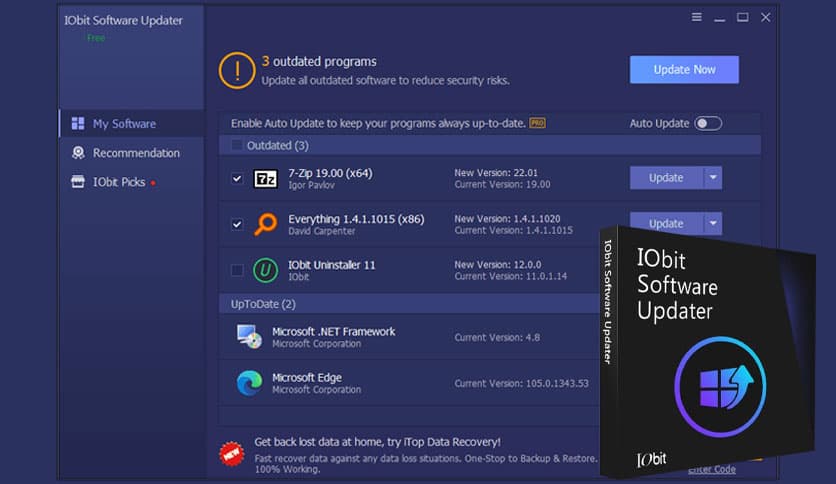Click 'New Version: 22.01' text

pos(496,173)
